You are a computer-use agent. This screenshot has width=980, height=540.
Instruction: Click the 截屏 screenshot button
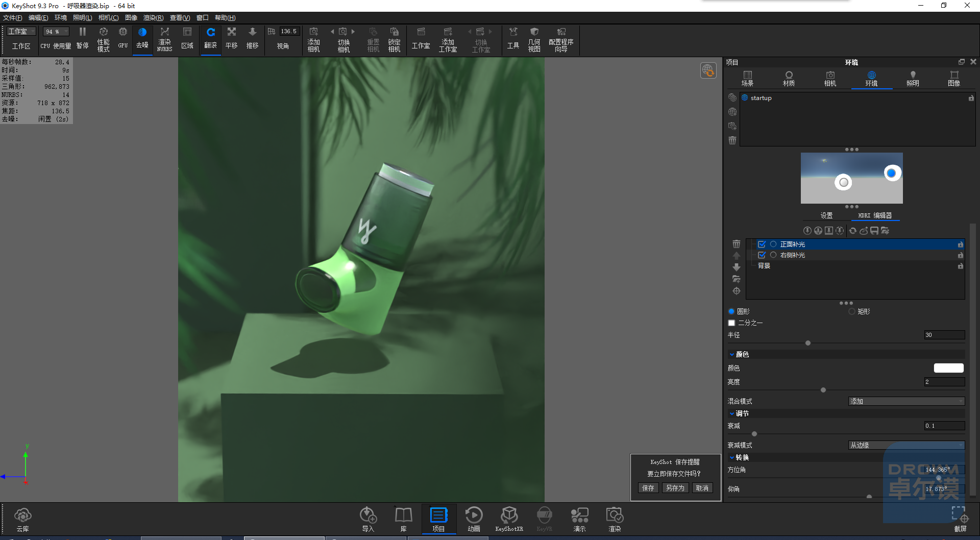[x=960, y=520]
